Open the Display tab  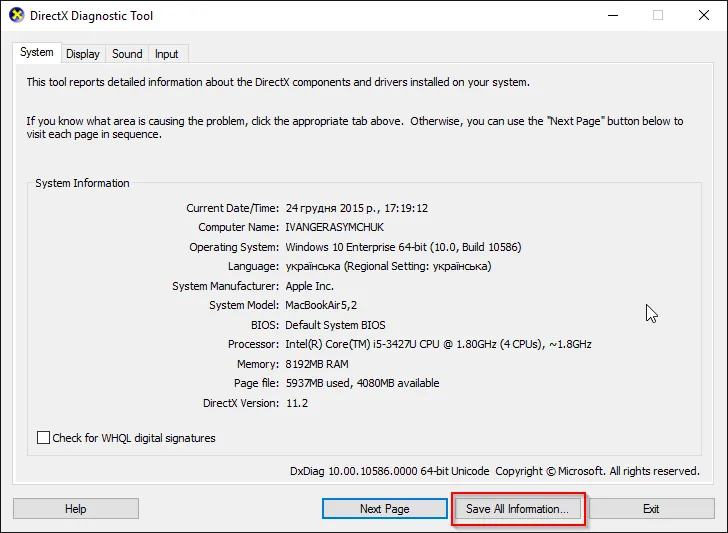pyautogui.click(x=83, y=54)
